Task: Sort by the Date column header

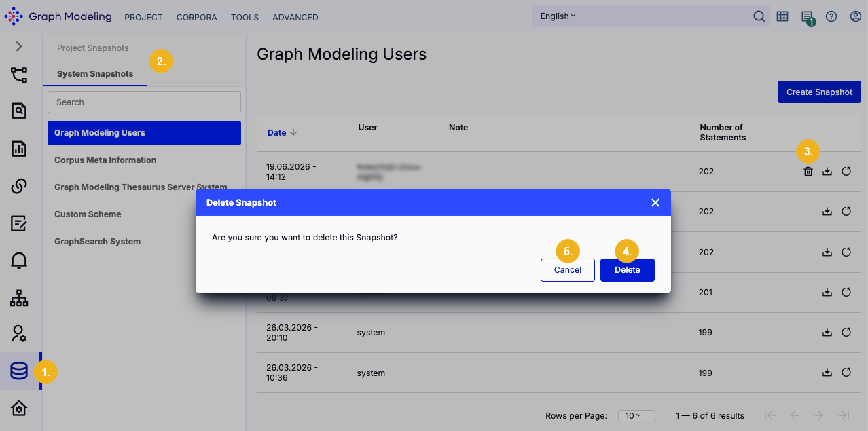Action: point(282,133)
